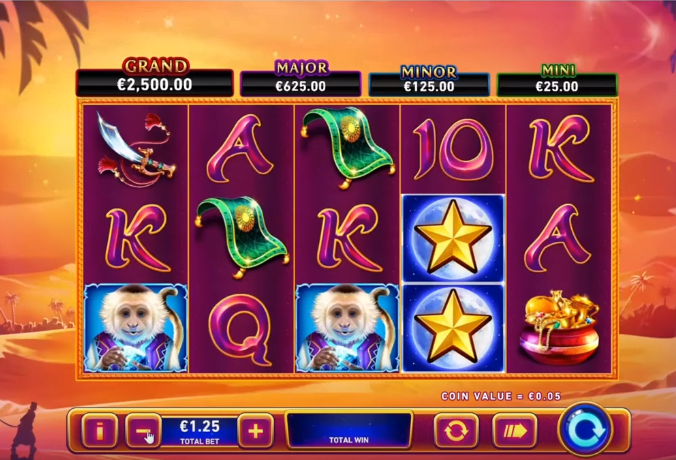Image resolution: width=676 pixels, height=460 pixels.
Task: Open the game info button
Action: 99,431
